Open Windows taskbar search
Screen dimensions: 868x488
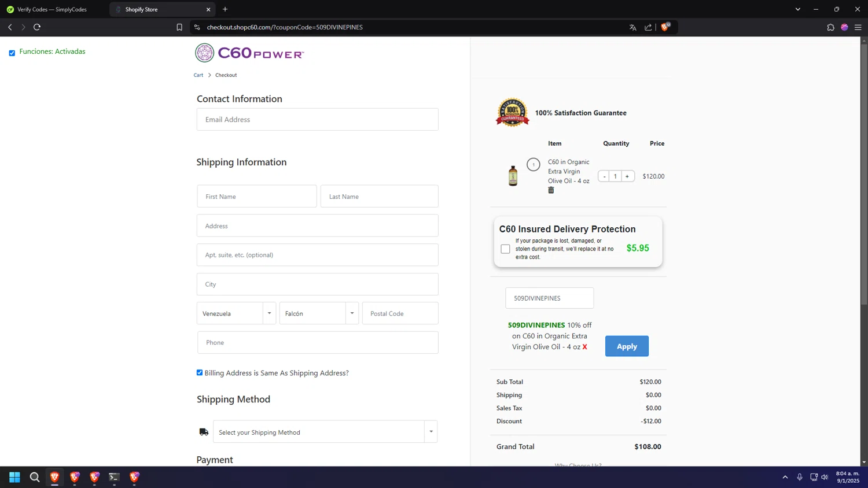tap(35, 477)
